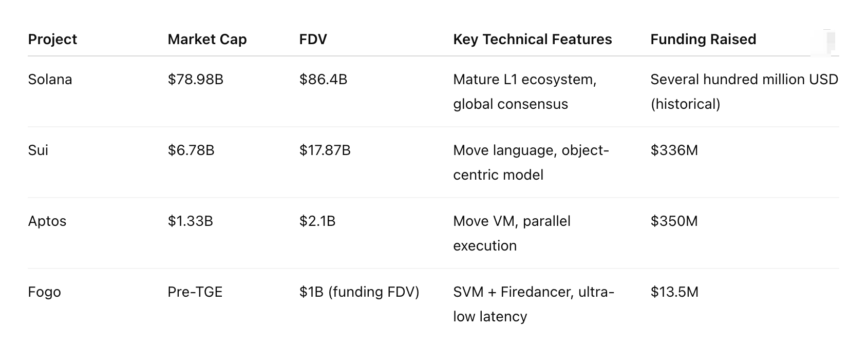
Task: Click the Key Technical Features header
Action: [532, 40]
